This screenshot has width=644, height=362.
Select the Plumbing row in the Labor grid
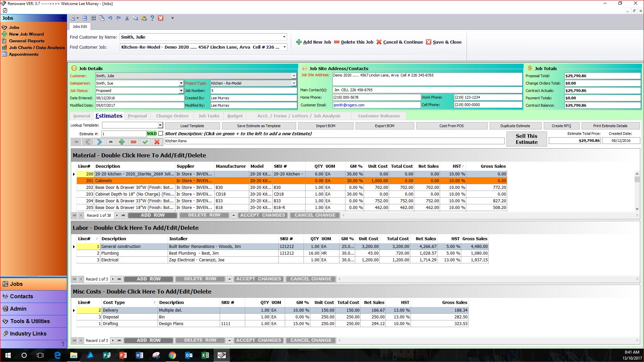click(282, 253)
